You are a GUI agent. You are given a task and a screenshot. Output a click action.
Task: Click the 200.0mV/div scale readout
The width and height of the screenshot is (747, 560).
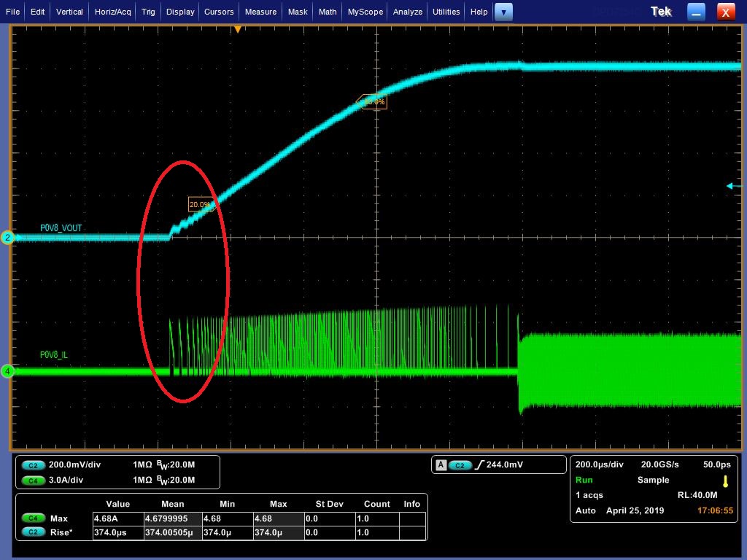(75, 464)
